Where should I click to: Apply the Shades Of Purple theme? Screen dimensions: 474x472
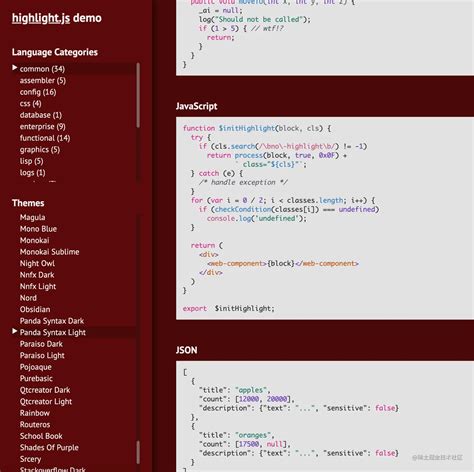[x=49, y=448]
